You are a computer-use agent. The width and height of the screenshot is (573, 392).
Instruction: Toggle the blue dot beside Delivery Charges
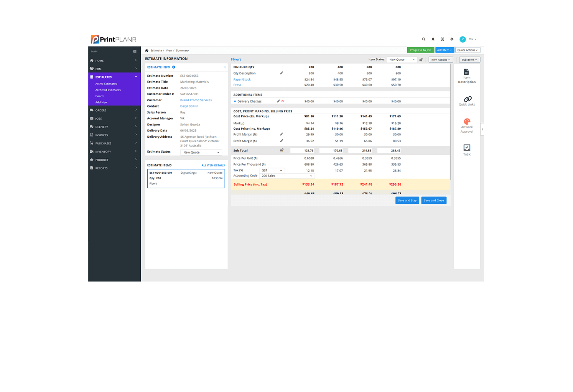click(x=235, y=101)
